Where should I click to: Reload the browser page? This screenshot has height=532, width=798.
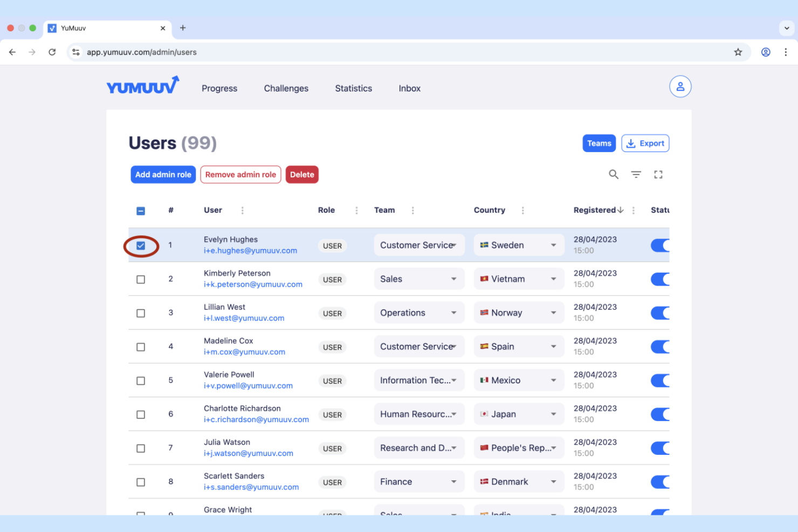[52, 52]
